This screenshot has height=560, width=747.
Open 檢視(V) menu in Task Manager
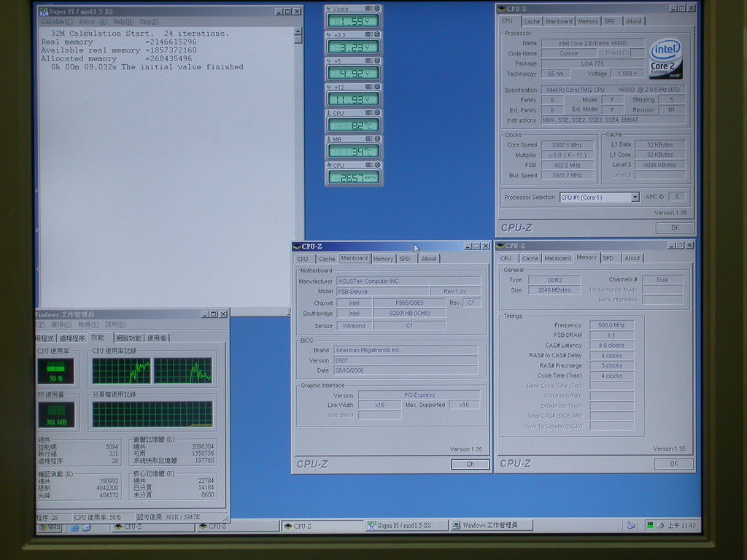click(88, 324)
